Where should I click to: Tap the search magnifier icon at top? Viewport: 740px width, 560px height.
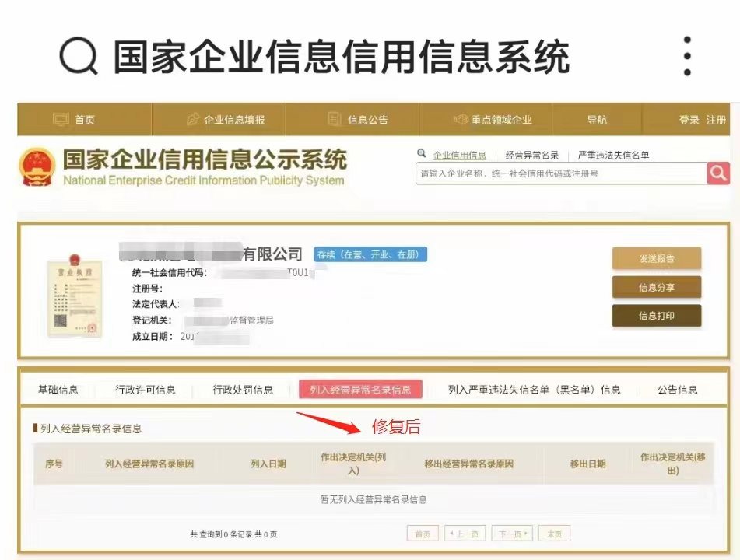79,56
